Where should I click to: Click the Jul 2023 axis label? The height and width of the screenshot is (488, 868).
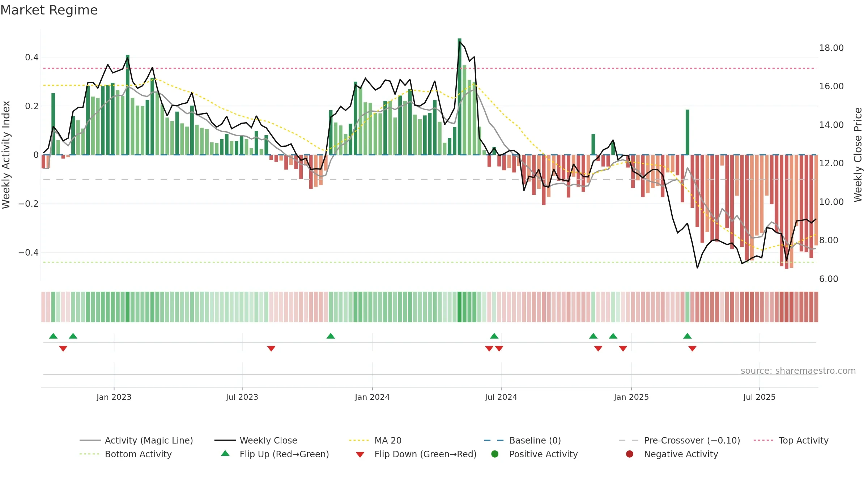(x=242, y=397)
